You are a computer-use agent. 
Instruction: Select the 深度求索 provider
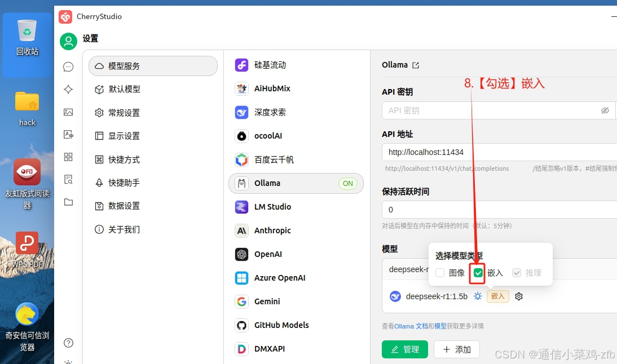pos(296,113)
